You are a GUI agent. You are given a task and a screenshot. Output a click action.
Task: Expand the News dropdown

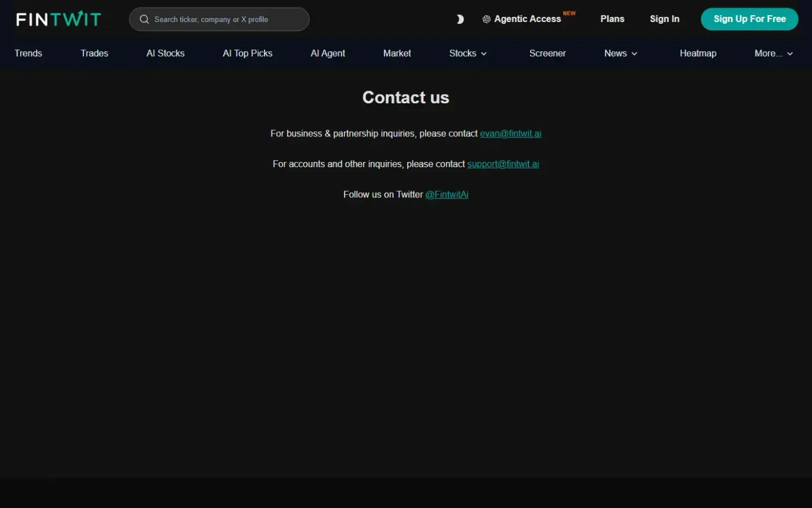pyautogui.click(x=621, y=53)
